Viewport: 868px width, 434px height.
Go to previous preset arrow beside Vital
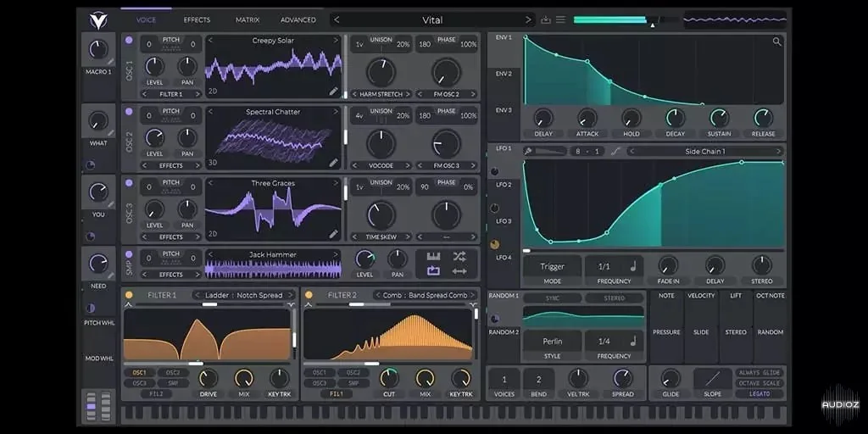pyautogui.click(x=337, y=20)
